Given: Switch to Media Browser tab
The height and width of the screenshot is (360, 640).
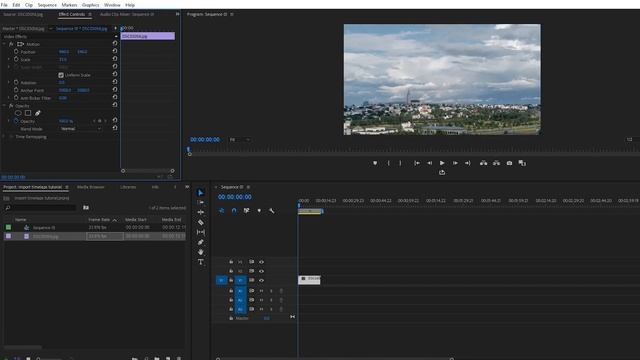Looking at the screenshot, I should pos(91,187).
